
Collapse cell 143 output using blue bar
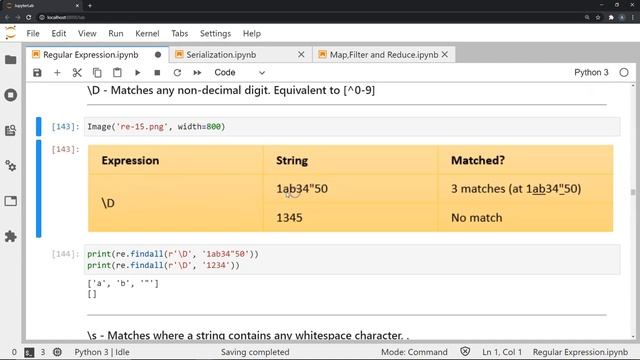pyautogui.click(x=38, y=188)
